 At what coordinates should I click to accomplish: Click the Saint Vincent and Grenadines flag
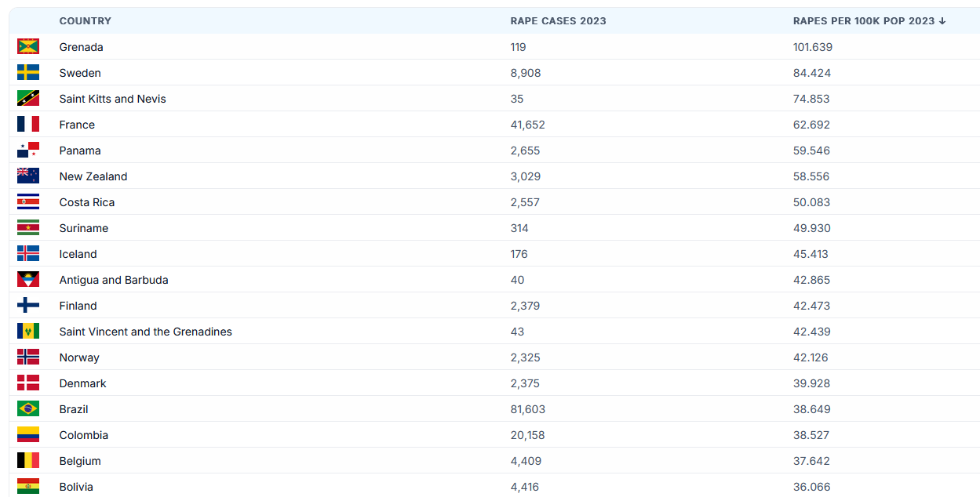coord(28,332)
